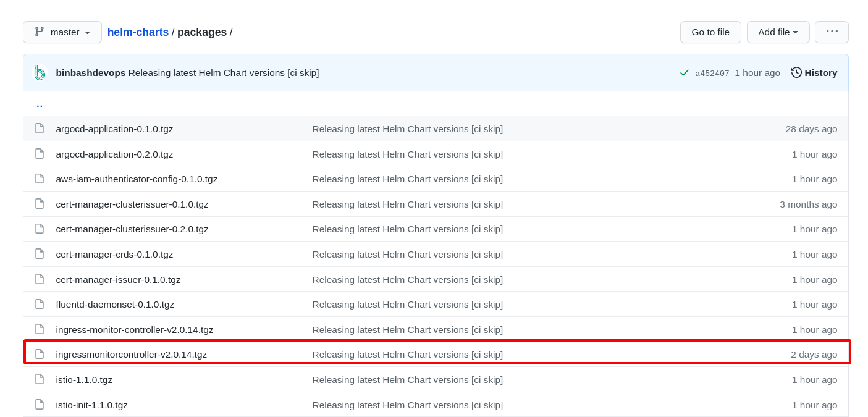
Task: Open commit message for istio-1.1.0.tgz row
Action: coord(408,380)
